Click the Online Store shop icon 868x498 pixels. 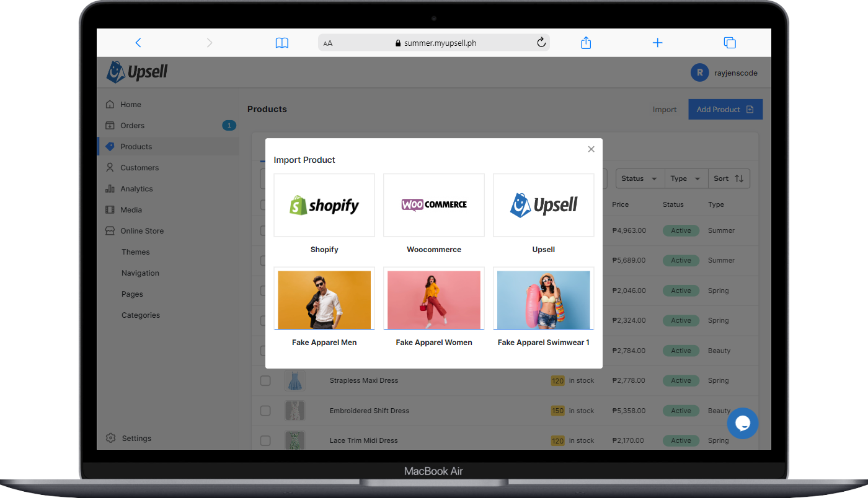(x=110, y=231)
